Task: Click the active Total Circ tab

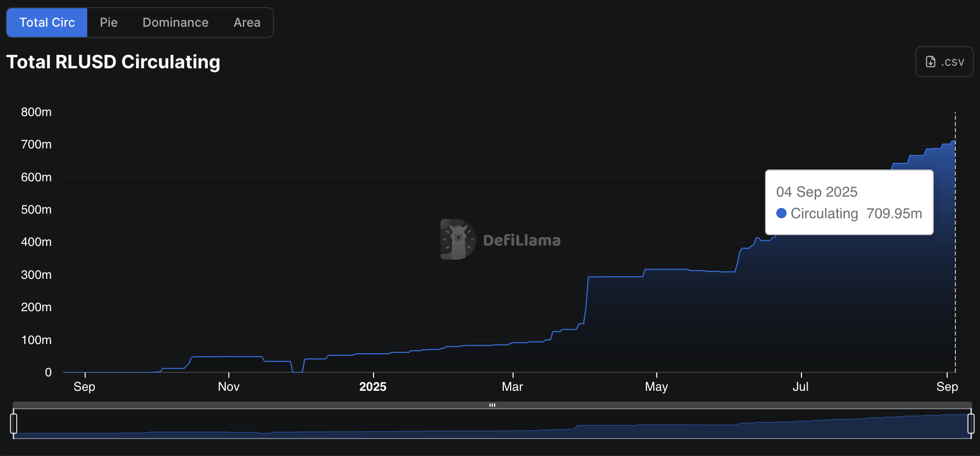Action: click(47, 23)
